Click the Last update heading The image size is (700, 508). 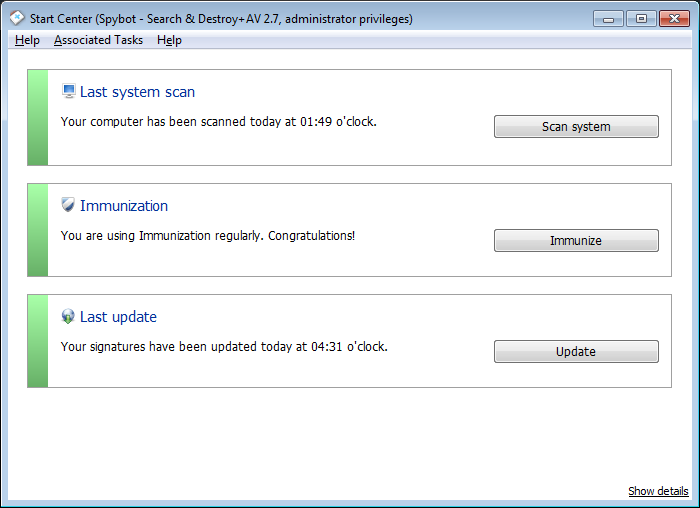pyautogui.click(x=118, y=317)
